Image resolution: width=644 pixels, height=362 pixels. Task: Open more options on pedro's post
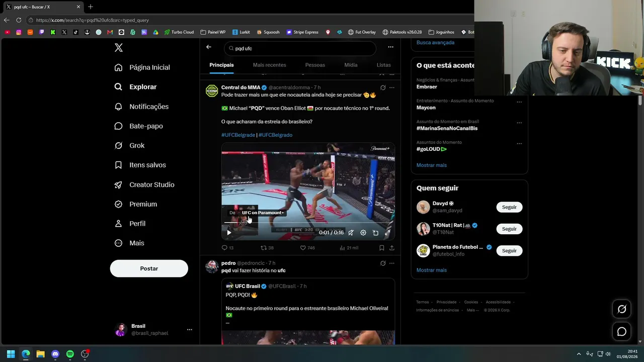tap(392, 263)
